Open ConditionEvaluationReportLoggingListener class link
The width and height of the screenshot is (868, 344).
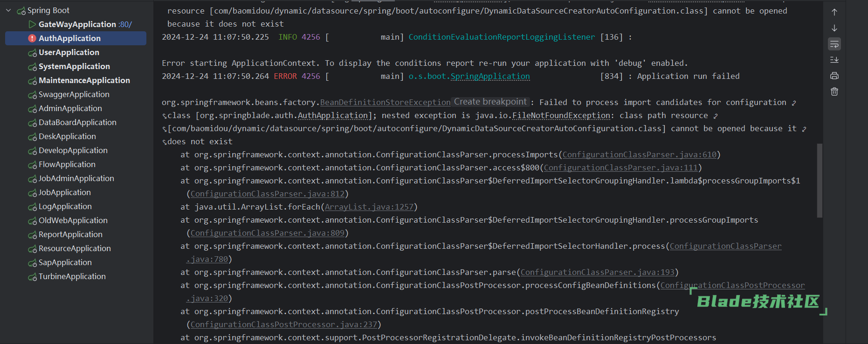(502, 37)
